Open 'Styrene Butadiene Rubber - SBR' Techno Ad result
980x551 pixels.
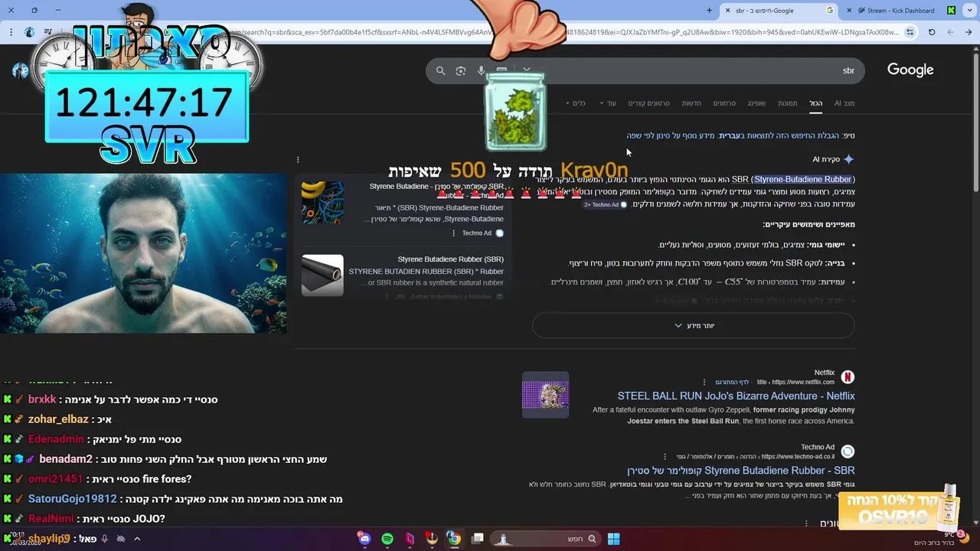pos(740,470)
